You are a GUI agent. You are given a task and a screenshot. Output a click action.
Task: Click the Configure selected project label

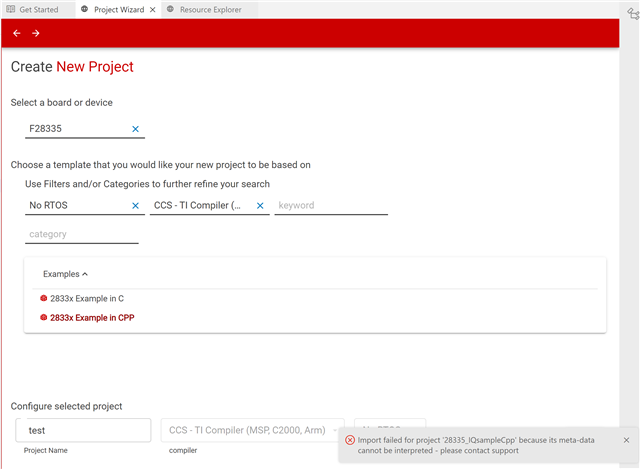[67, 406]
